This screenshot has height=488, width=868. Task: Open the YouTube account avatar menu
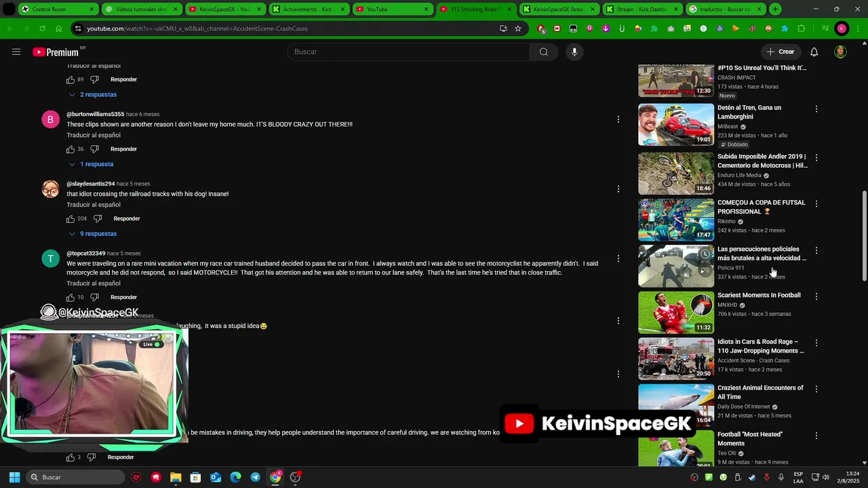(x=841, y=52)
